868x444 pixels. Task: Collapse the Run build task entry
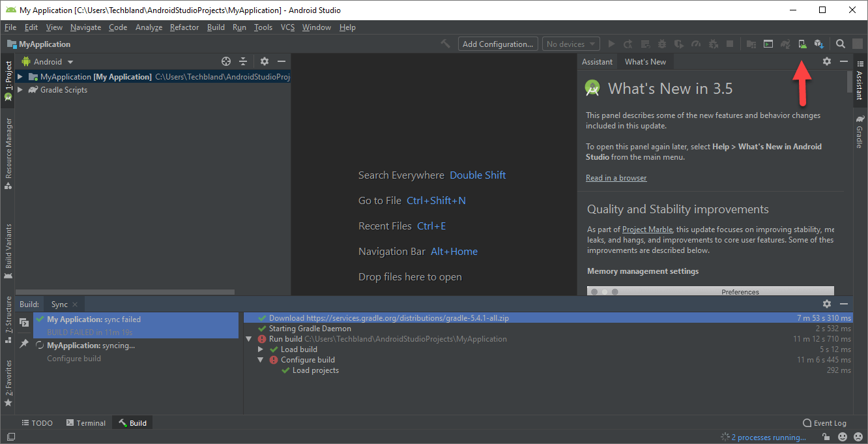tap(248, 338)
